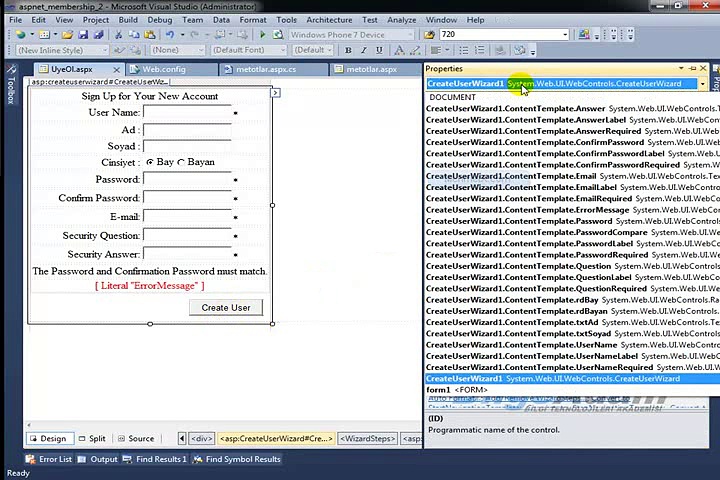Select CreateUserWizard1.ContentTemplate.rdBayan in the list
This screenshot has width=720, height=480.
pyautogui.click(x=572, y=311)
